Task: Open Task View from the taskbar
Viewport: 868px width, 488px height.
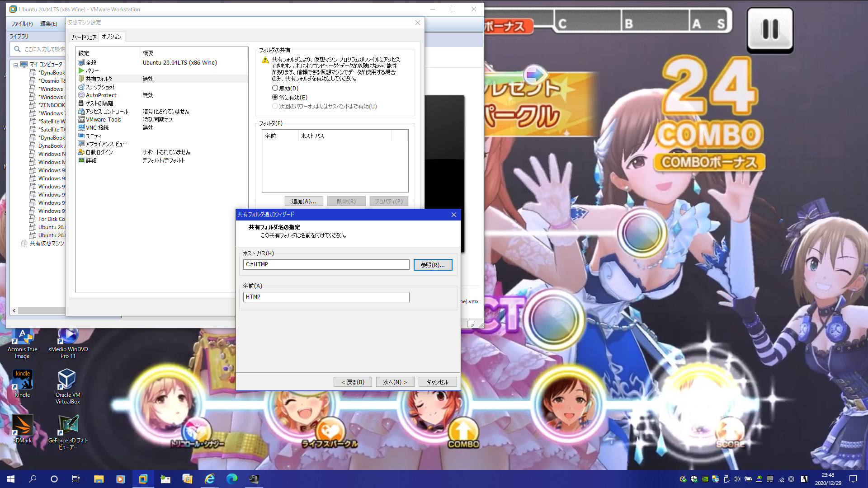Action: (x=76, y=479)
